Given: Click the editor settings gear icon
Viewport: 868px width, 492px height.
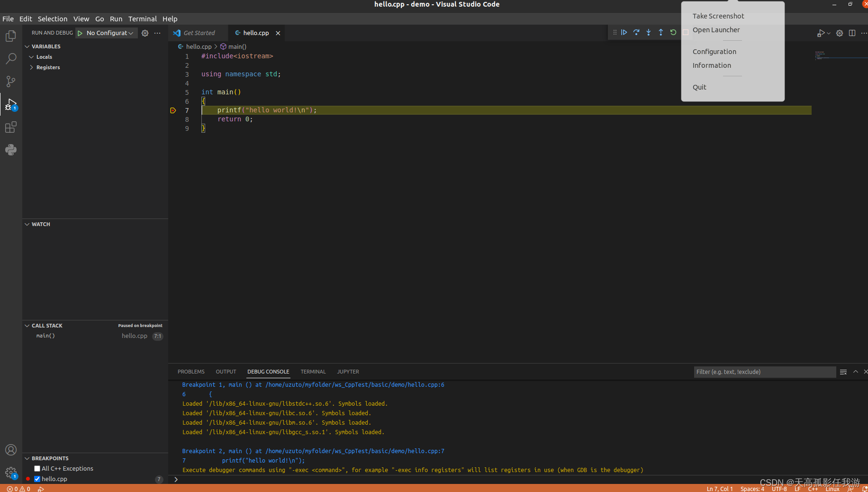Looking at the screenshot, I should (840, 33).
